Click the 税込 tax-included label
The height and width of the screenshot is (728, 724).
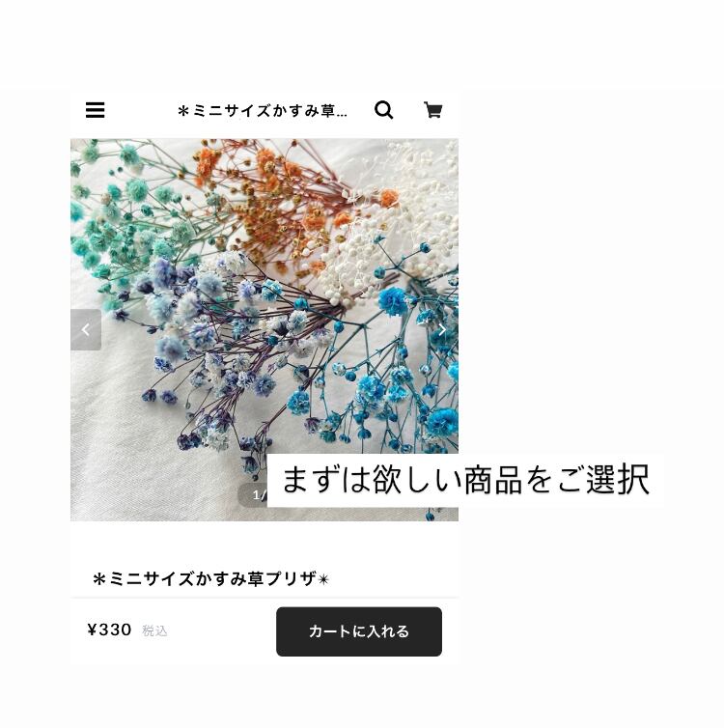pos(154,630)
